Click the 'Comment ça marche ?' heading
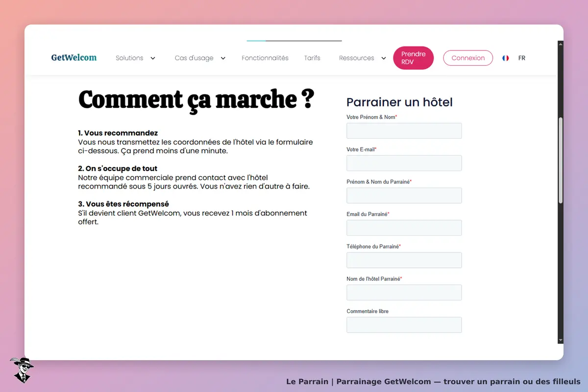The height and width of the screenshot is (392, 588). [196, 100]
